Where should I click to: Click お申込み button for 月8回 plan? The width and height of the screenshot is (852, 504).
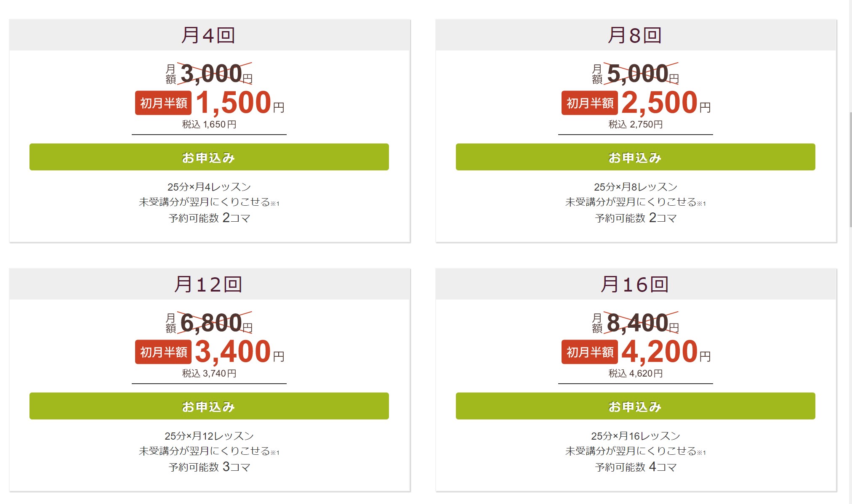pos(636,157)
